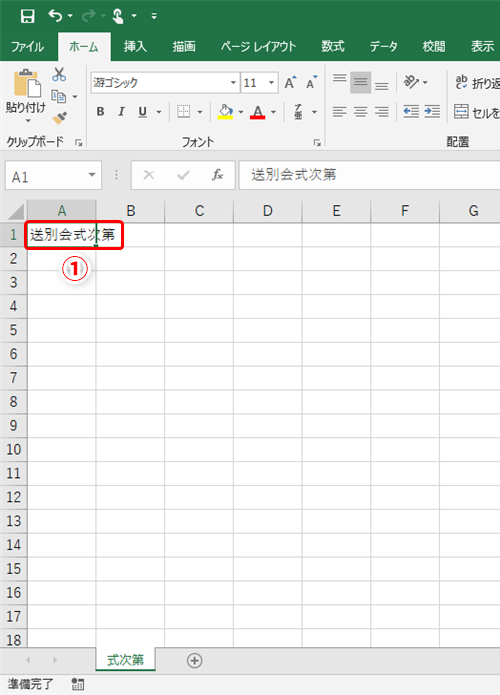The height and width of the screenshot is (695, 500).
Task: Open the 数式 tab
Action: click(333, 46)
